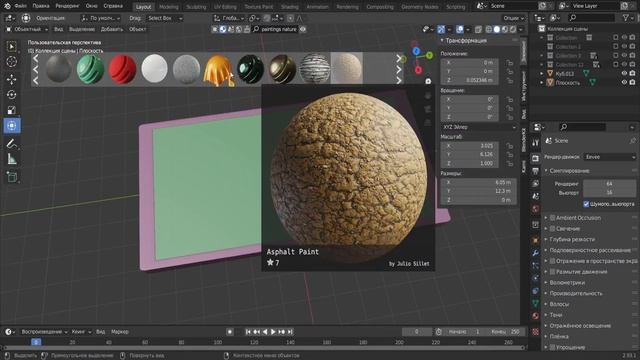Activate the Measure tool
Image resolution: width=640 pixels, height=360 pixels.
(11, 159)
